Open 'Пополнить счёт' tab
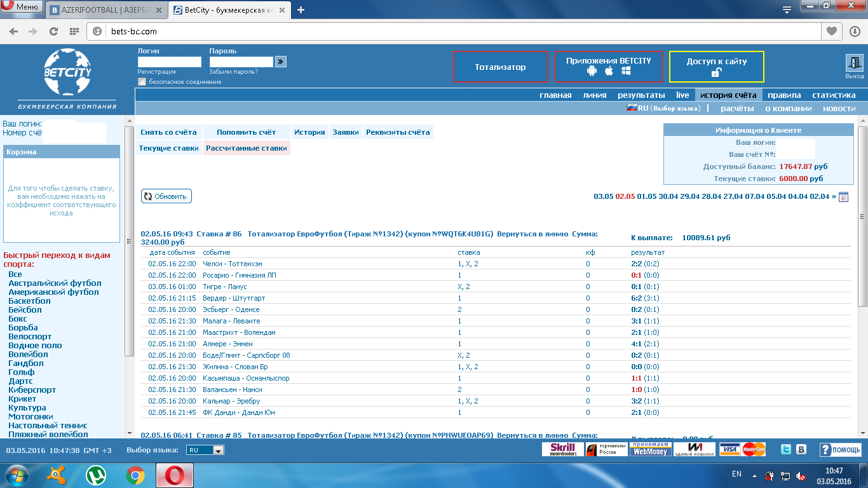The width and height of the screenshot is (868, 488). coord(247,132)
